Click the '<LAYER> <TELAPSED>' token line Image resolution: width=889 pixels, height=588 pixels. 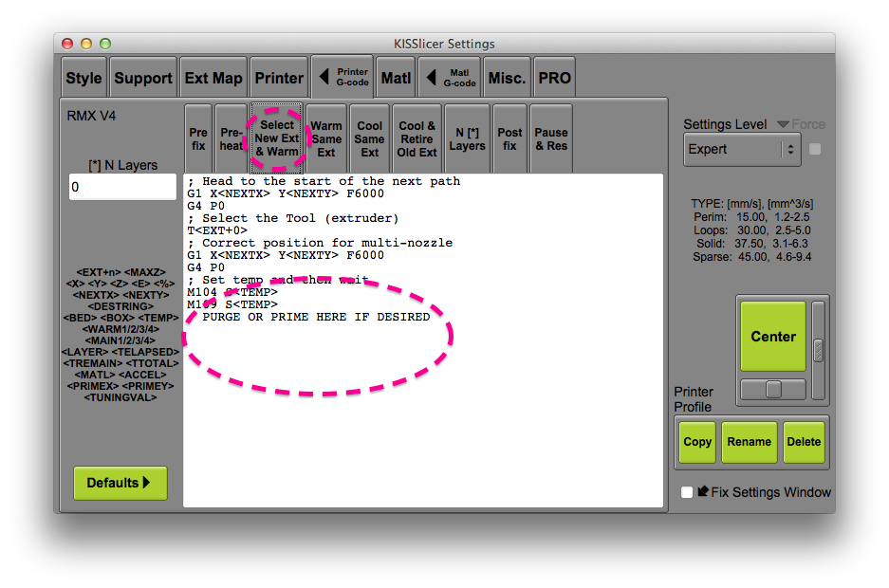pos(120,352)
